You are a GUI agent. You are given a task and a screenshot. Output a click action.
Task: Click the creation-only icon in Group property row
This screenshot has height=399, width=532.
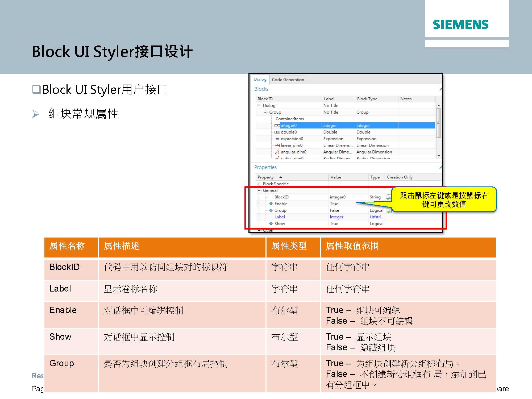pos(389,210)
